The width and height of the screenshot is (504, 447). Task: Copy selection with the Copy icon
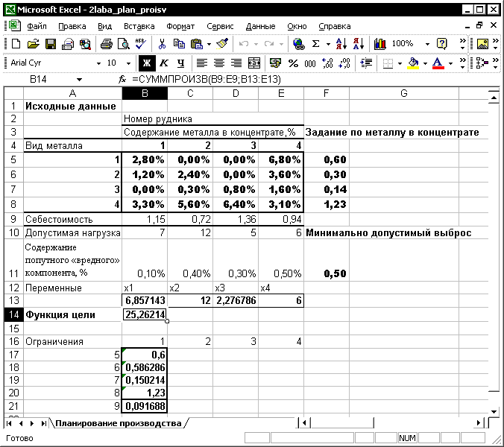tap(179, 44)
